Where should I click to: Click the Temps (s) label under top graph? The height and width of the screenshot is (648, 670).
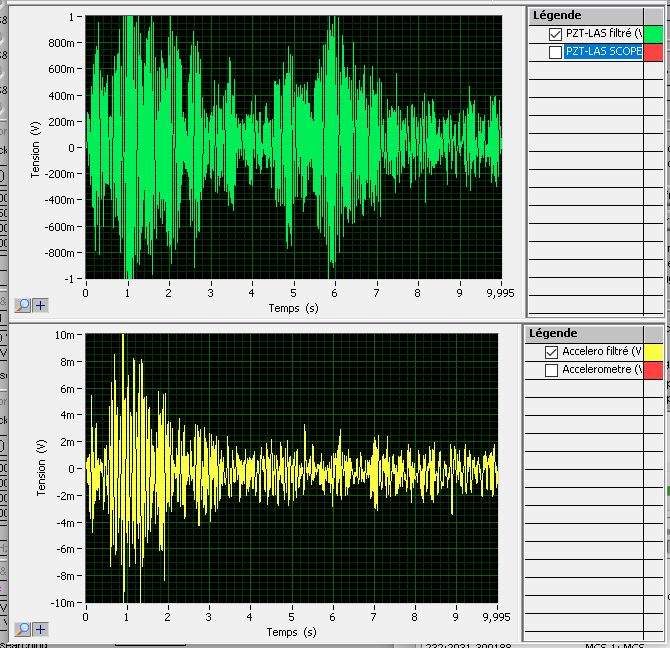[x=292, y=308]
